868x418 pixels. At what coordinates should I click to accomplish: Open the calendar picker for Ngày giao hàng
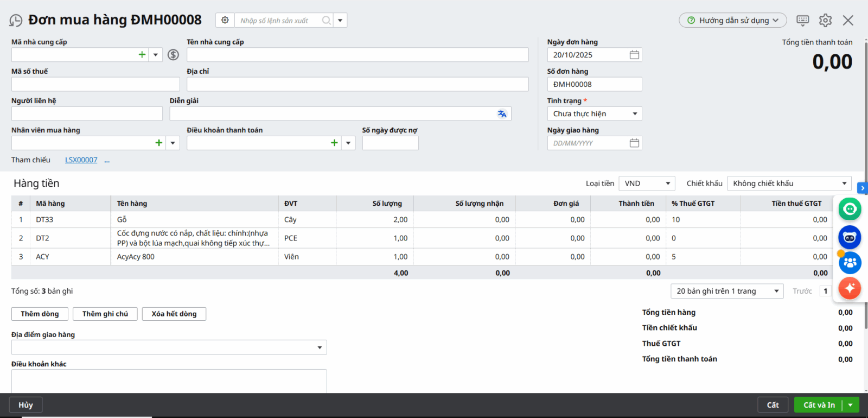tap(634, 143)
